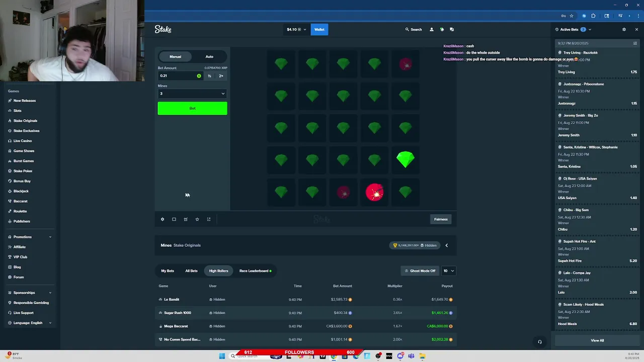
Task: Open the notifications bell icon
Action: [442, 29]
